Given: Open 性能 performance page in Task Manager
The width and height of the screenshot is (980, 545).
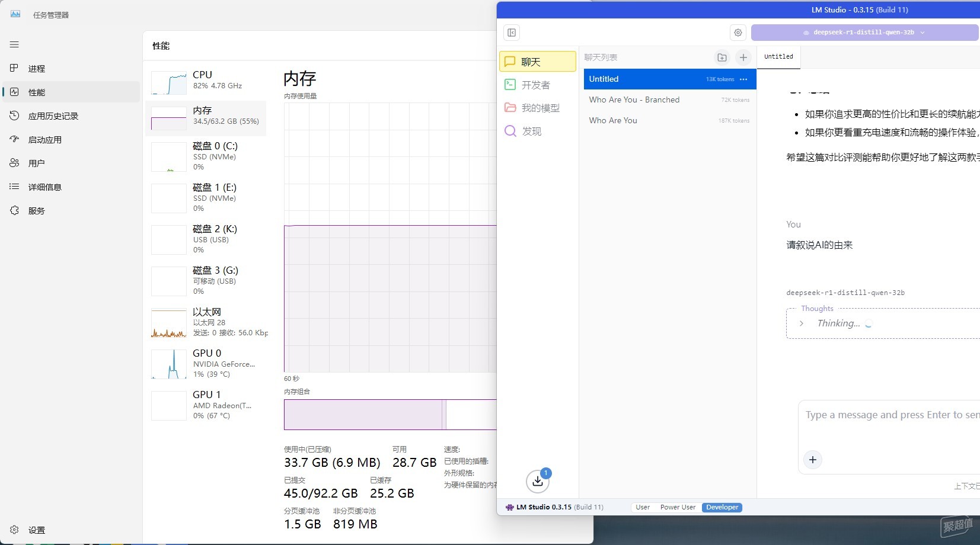Looking at the screenshot, I should [71, 92].
